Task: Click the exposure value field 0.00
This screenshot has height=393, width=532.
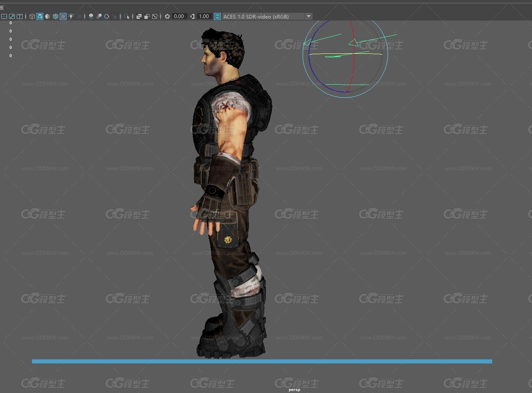Action: click(179, 16)
